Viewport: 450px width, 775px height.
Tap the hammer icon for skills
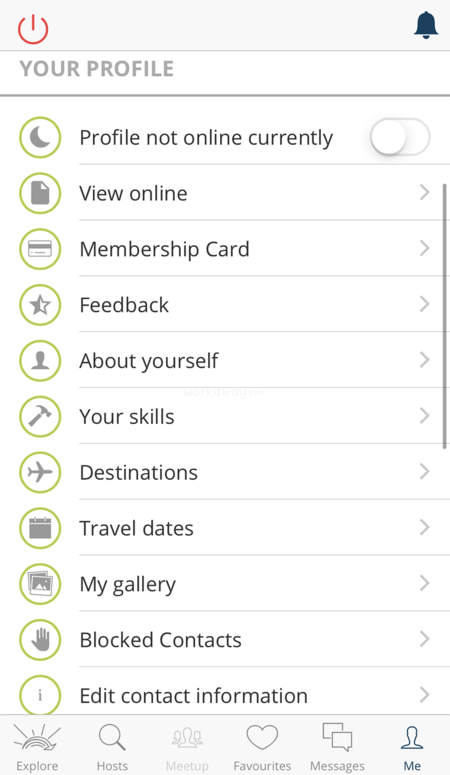(40, 416)
